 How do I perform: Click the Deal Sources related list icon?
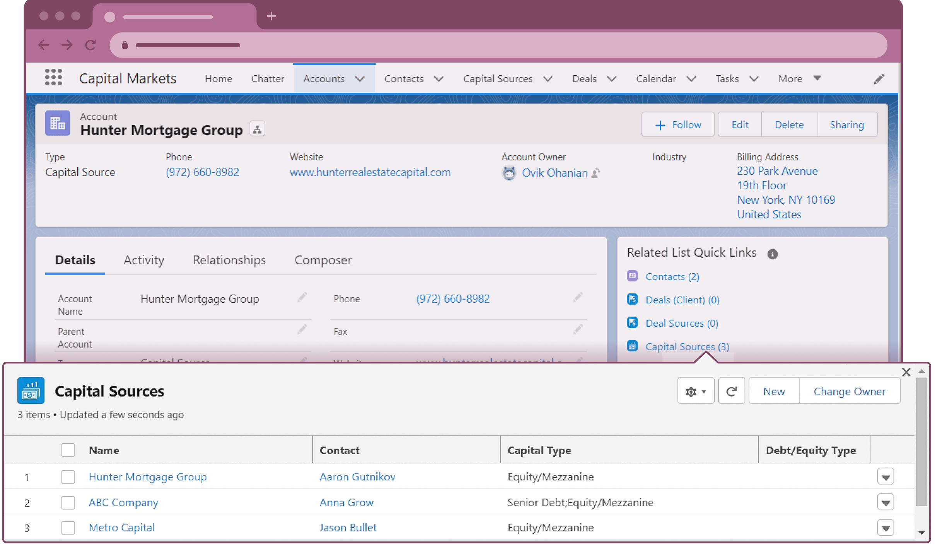[x=632, y=322]
